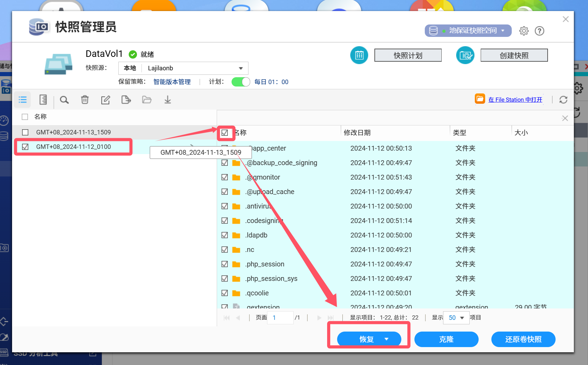
Task: Sort files by type column
Action: 460,133
